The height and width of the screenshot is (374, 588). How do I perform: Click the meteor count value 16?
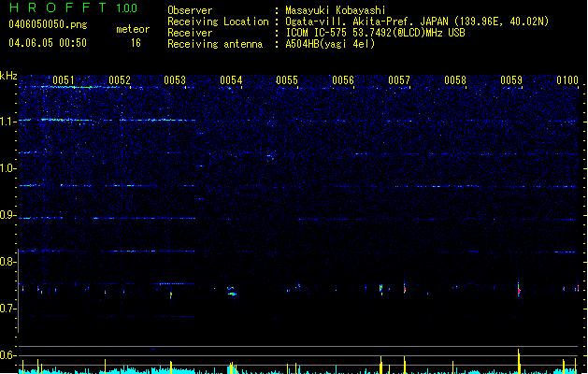136,43
